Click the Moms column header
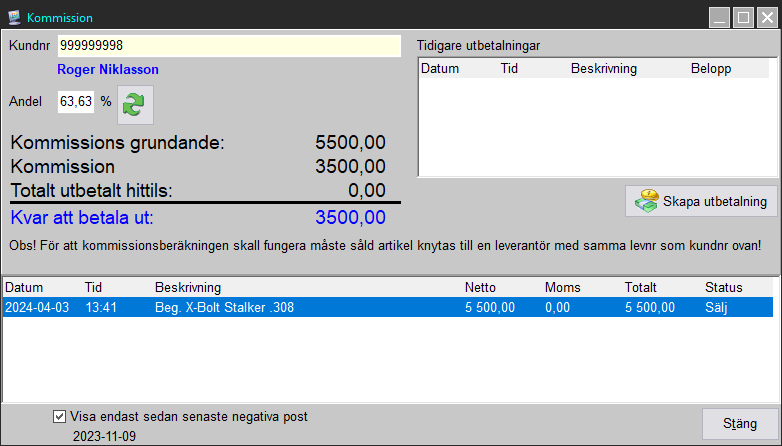Image resolution: width=782 pixels, height=446 pixels. (562, 288)
